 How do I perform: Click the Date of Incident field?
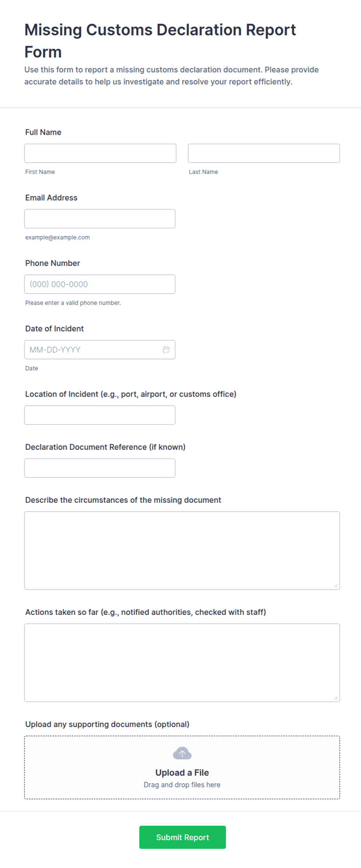(100, 350)
